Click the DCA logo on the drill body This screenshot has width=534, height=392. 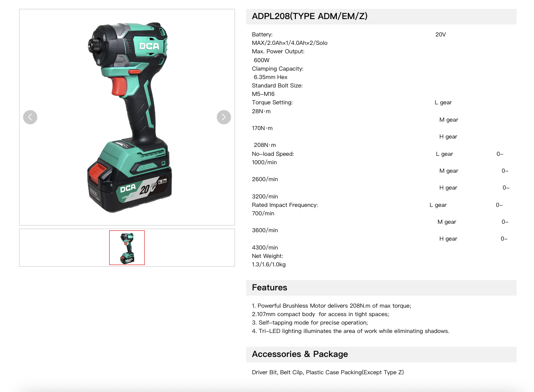149,46
